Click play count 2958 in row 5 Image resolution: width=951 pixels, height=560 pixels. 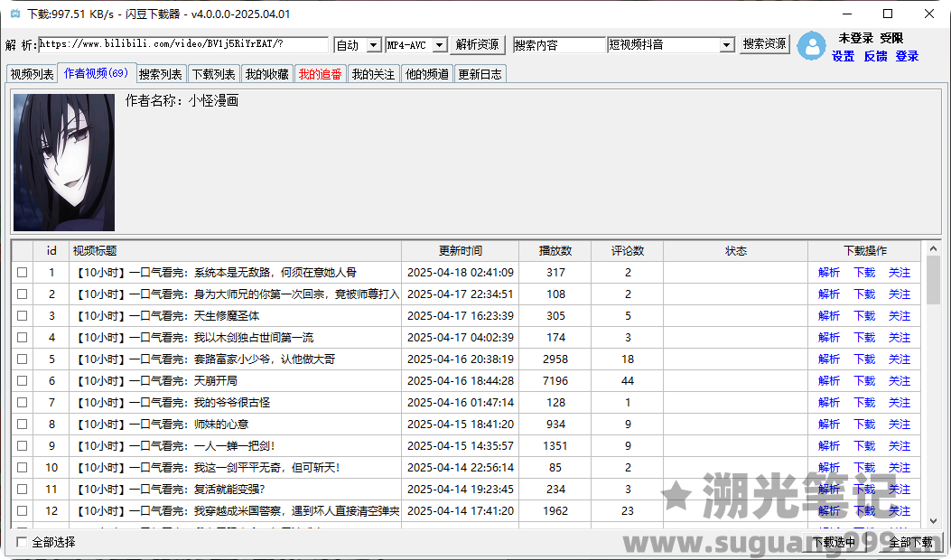555,359
